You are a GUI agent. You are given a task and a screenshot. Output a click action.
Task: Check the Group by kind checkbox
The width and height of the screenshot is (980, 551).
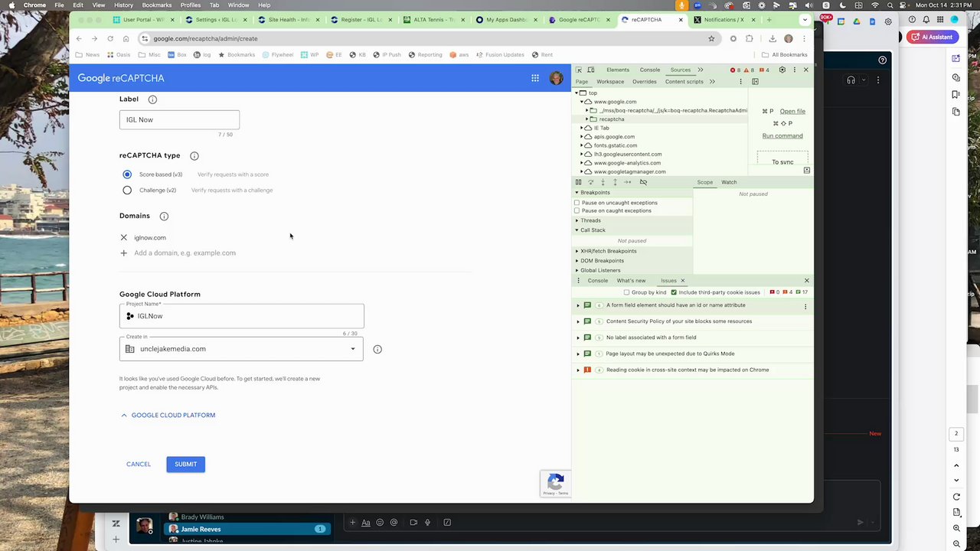click(626, 292)
